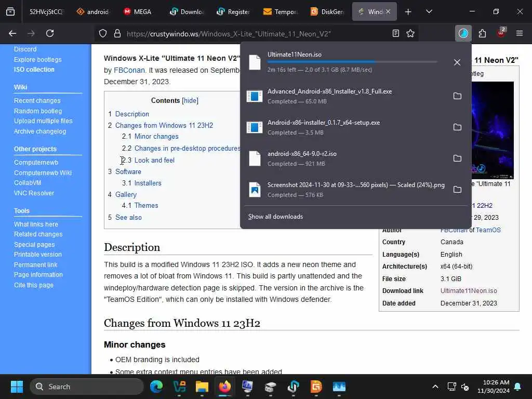Open folder for Advanced_Android-x86_Installer_v1.8_Full.exe
532x399 pixels.
(457, 96)
